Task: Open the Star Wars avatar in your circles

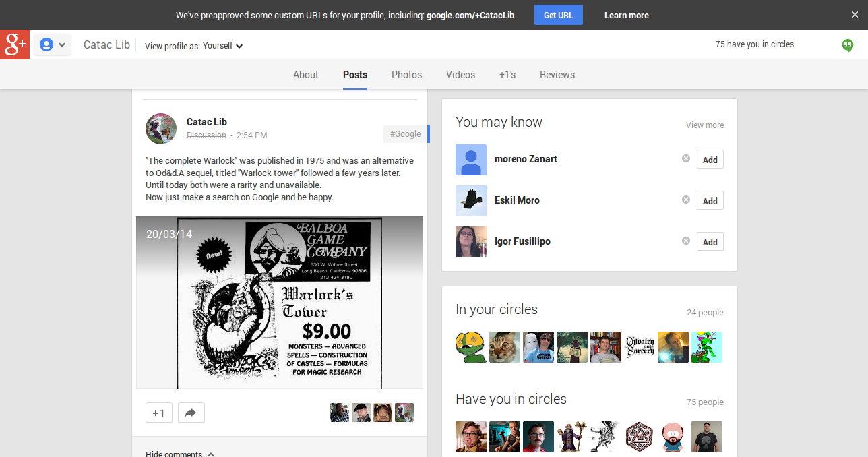Action: [538, 347]
